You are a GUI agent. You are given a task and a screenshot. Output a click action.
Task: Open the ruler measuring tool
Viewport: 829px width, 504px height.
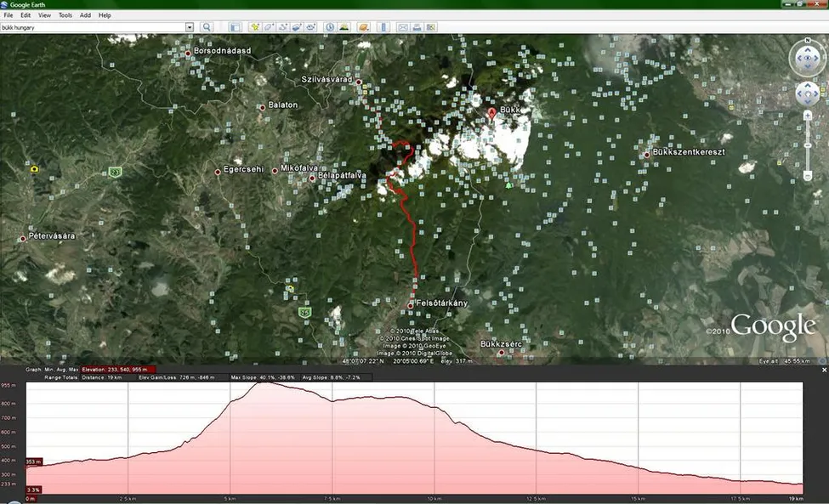[x=383, y=27]
